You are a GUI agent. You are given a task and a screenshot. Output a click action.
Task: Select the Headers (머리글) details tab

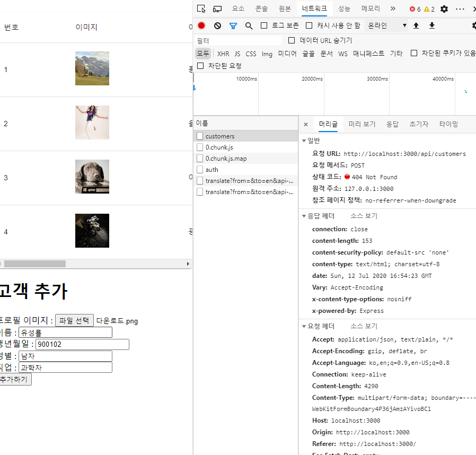tap(328, 124)
